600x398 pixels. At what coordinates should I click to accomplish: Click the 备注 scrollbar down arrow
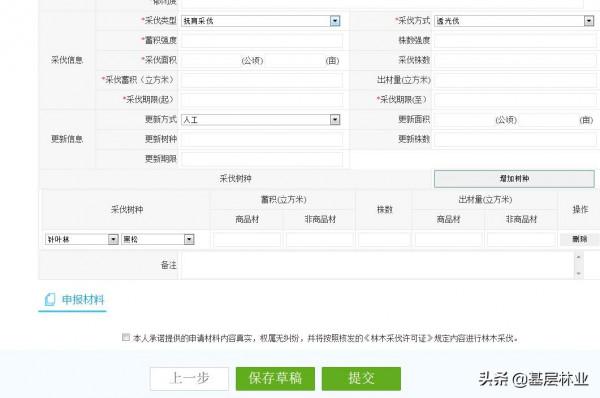tap(579, 273)
